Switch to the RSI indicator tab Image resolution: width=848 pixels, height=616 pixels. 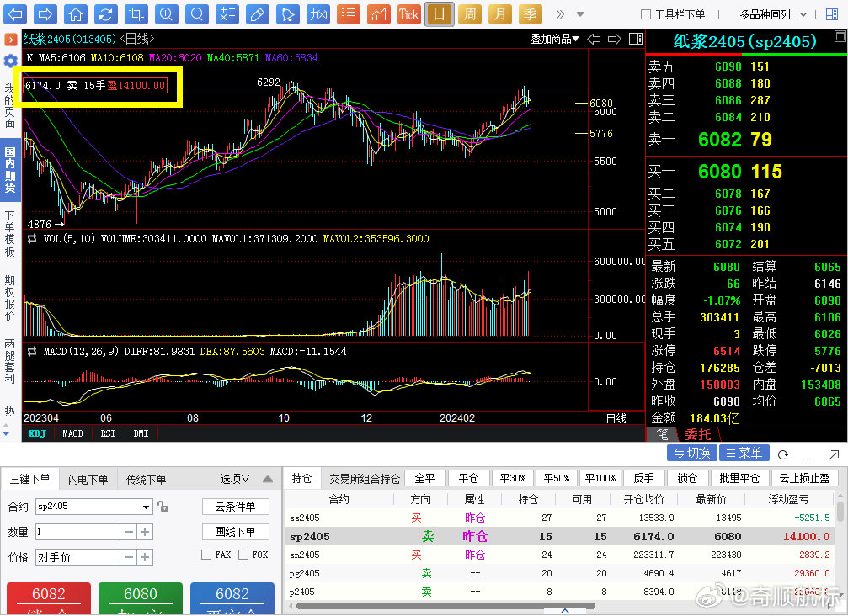click(108, 433)
